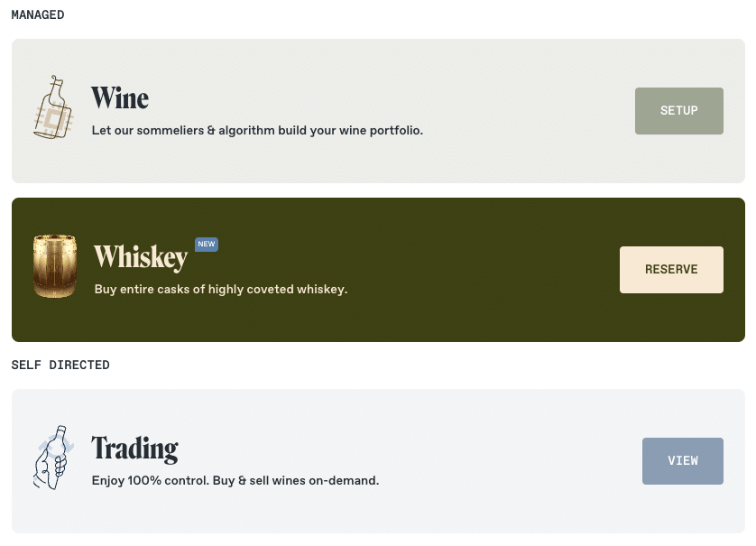Click the wine bottle icon
Viewport: 756px width, 546px height.
coord(53,107)
